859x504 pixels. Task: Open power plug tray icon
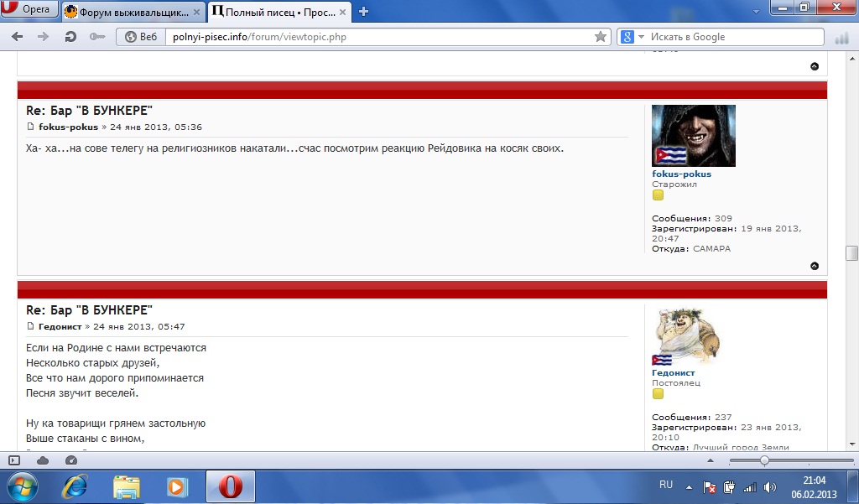[x=729, y=487]
